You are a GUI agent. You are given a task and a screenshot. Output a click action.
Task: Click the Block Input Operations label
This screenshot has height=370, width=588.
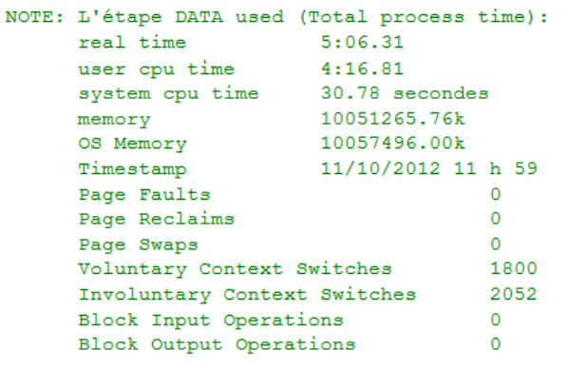[211, 321]
